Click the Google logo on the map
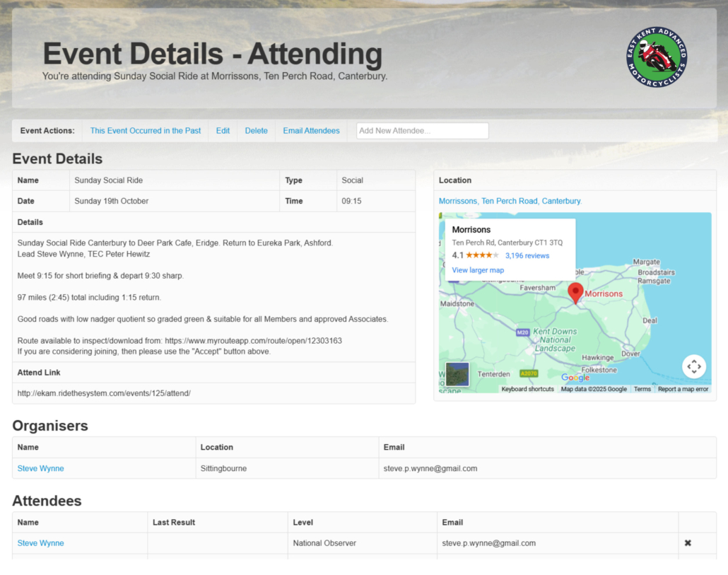This screenshot has width=728, height=575. 575,378
